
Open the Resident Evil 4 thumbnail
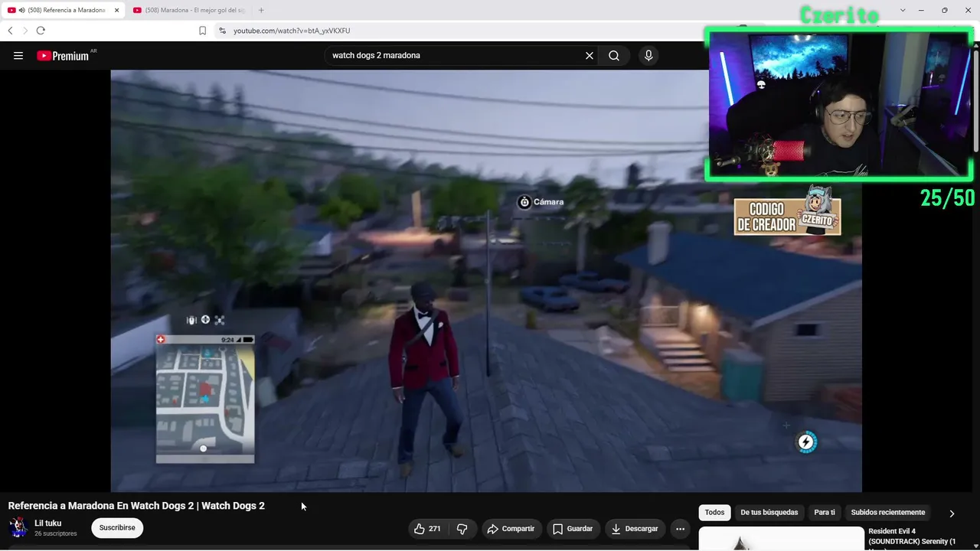point(781,539)
